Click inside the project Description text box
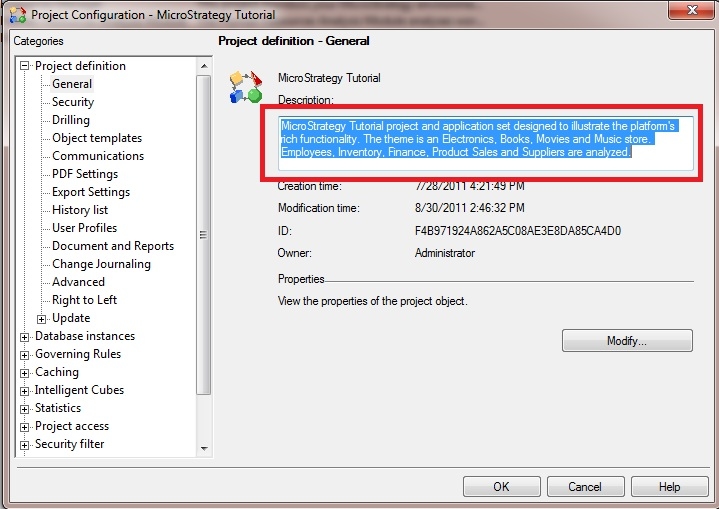 (x=486, y=144)
